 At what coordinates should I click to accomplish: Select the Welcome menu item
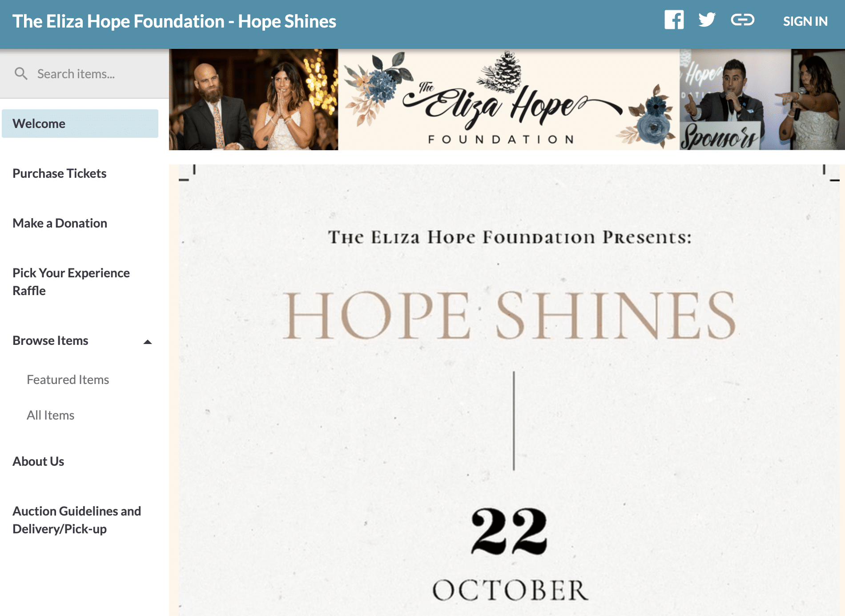pos(80,124)
